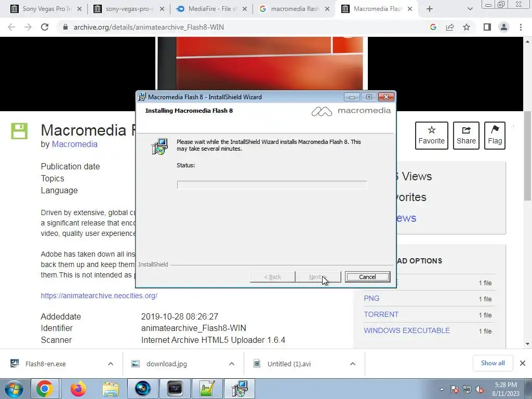The width and height of the screenshot is (532, 399).
Task: Click network tray icon
Action: pos(467,389)
